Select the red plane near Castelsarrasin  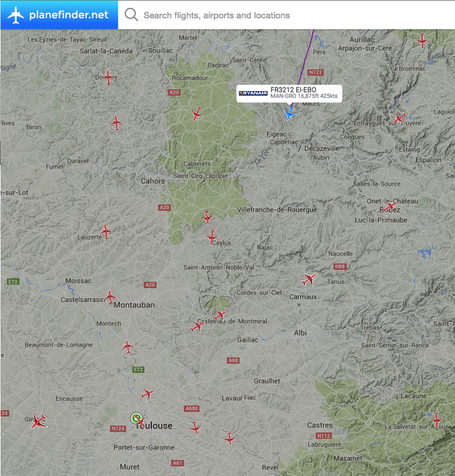point(110,297)
